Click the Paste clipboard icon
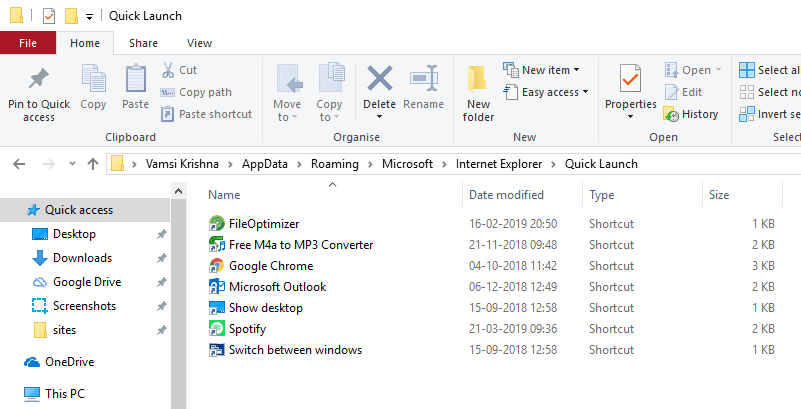801x409 pixels. 135,79
